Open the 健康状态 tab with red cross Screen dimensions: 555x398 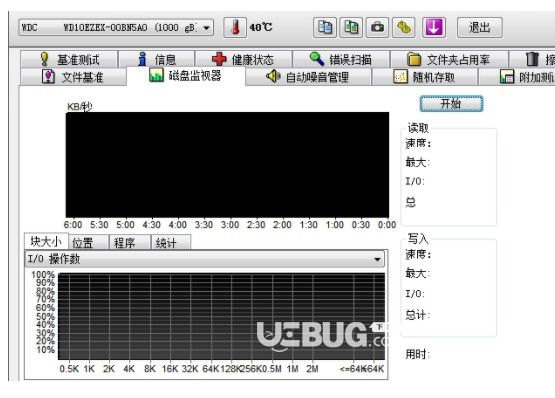[x=244, y=59]
